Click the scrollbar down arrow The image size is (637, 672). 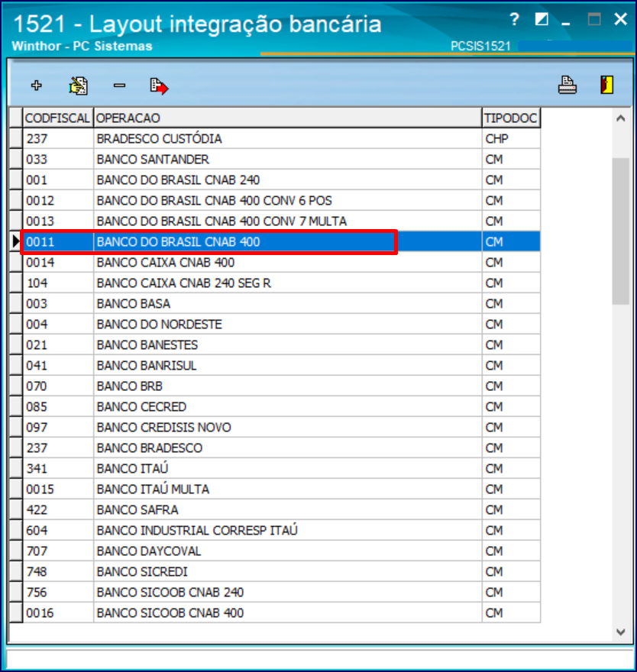tap(620, 631)
